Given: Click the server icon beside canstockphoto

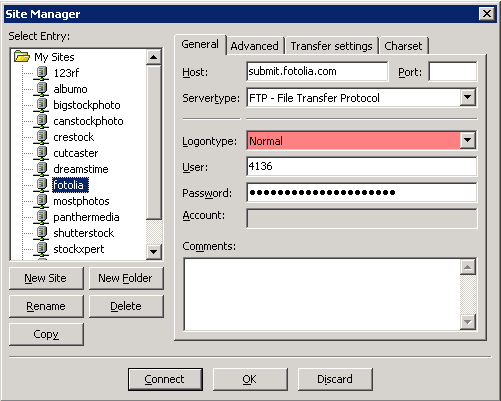Looking at the screenshot, I should (41, 121).
